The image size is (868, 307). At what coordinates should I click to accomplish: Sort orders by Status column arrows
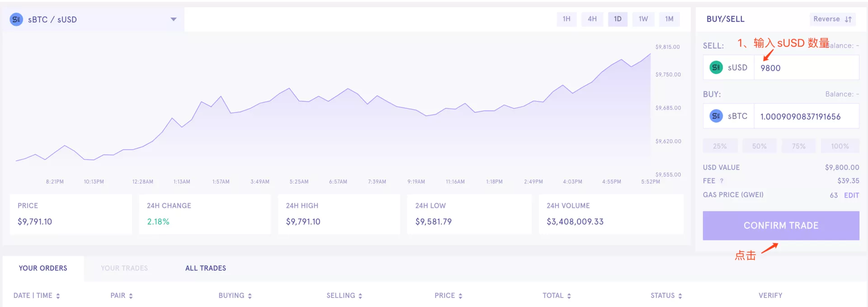coord(680,296)
